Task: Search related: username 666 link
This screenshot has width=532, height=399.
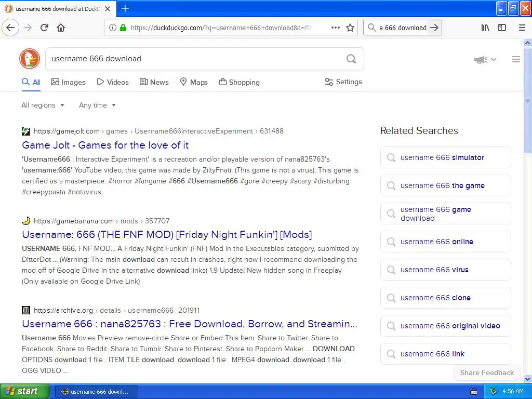Action: point(445,354)
